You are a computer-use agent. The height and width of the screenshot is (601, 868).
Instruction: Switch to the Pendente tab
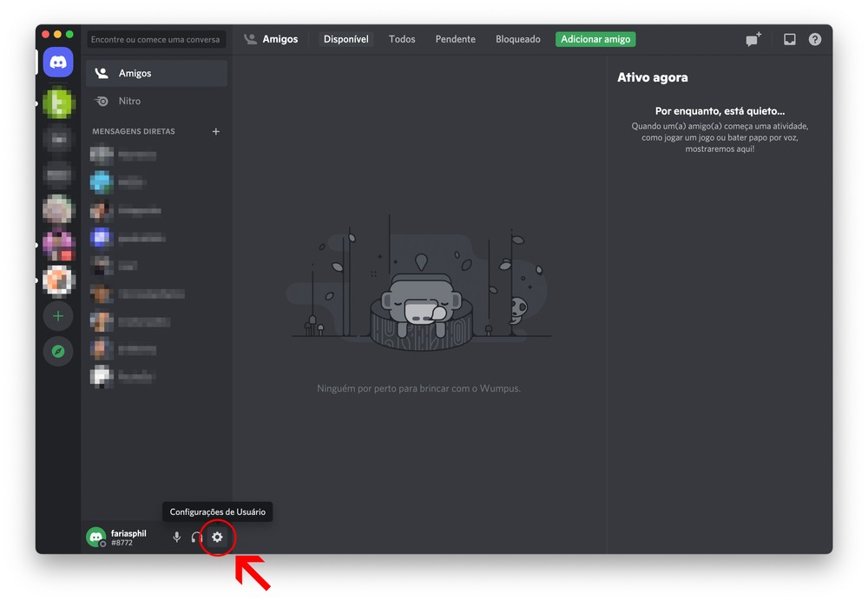click(455, 39)
